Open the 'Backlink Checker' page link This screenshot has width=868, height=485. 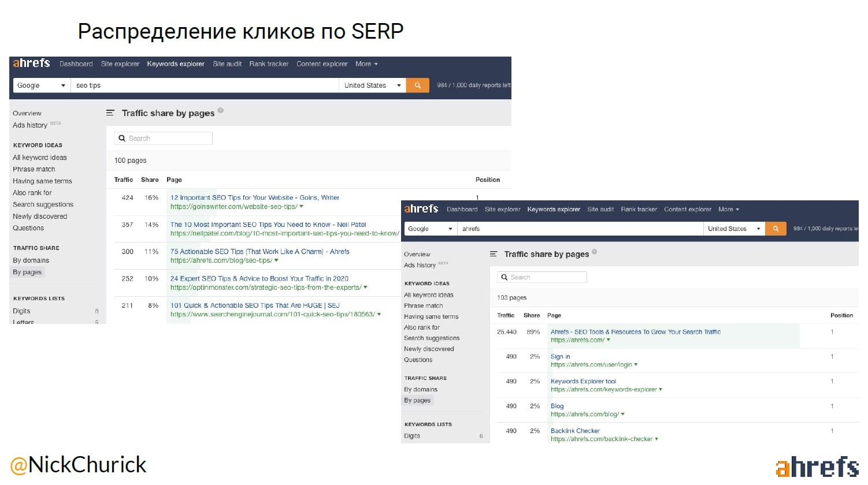pos(575,431)
